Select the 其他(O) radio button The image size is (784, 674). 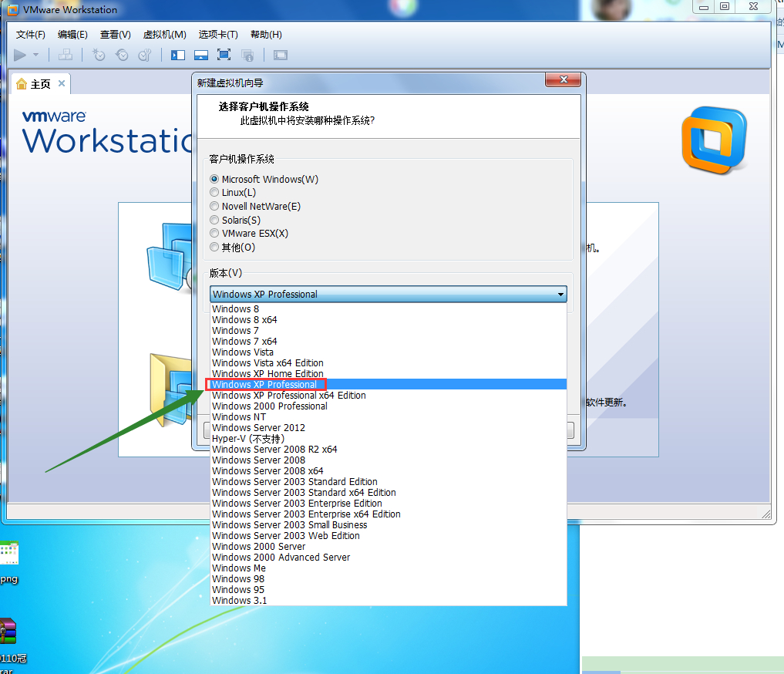214,247
